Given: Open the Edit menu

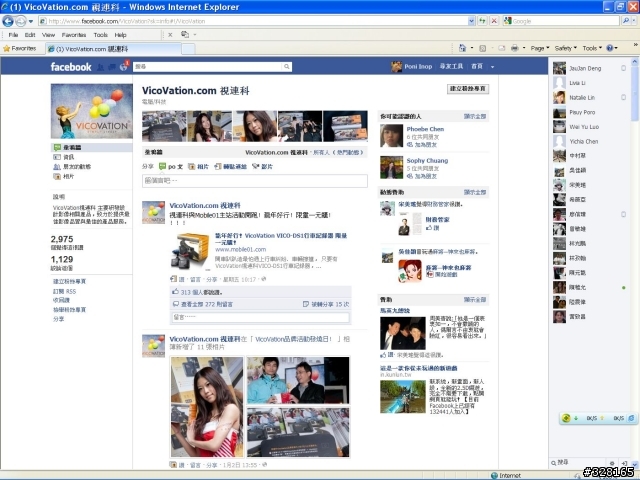Looking at the screenshot, I should click(x=29, y=35).
